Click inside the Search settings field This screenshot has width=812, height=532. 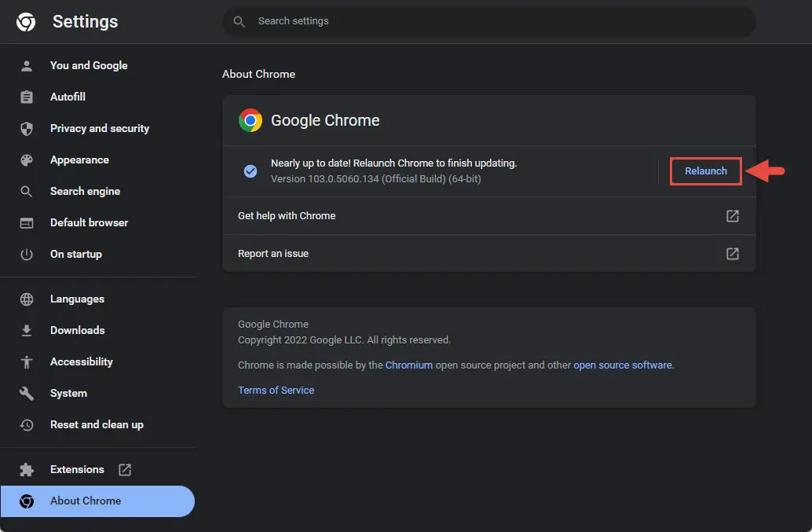coord(489,21)
